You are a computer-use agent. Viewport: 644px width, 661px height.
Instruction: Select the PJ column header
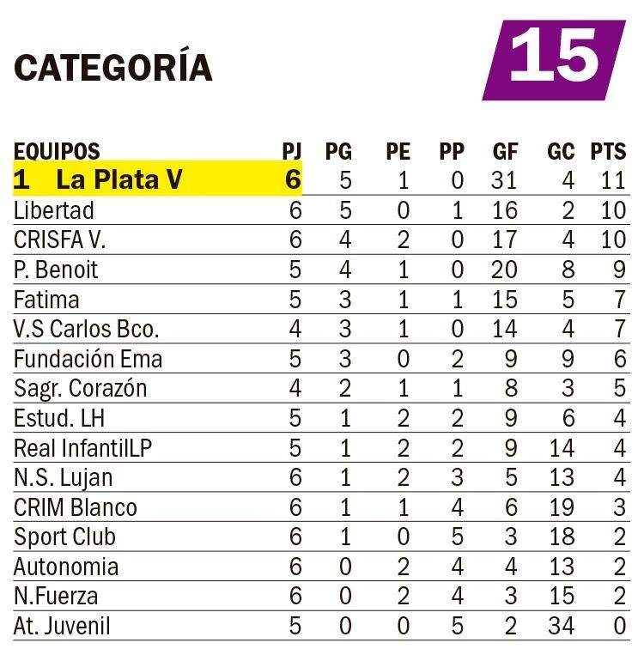pyautogui.click(x=292, y=152)
